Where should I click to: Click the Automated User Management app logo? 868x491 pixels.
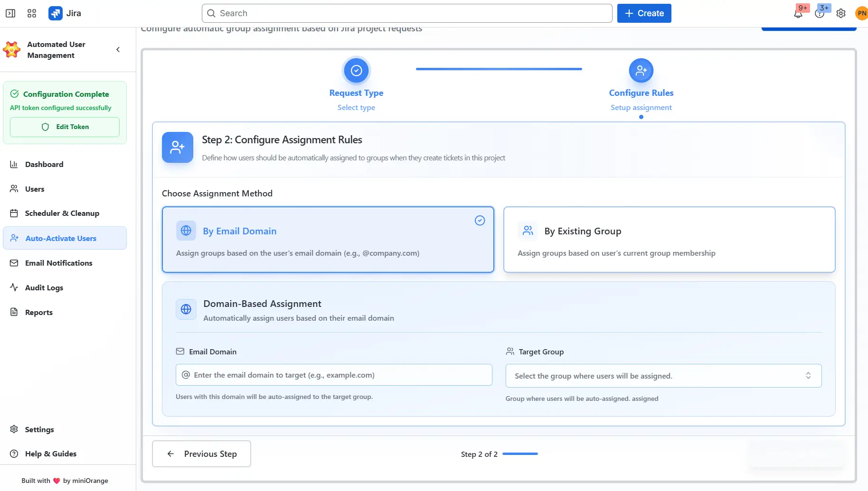pyautogui.click(x=12, y=50)
